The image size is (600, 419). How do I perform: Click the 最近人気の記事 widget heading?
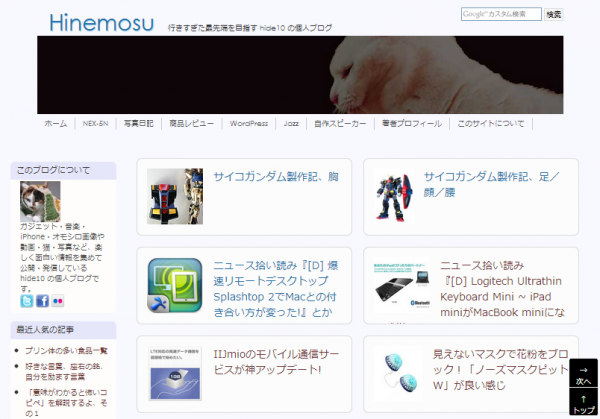(x=64, y=330)
